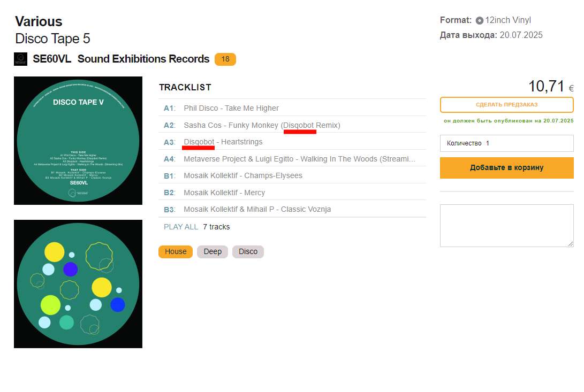The image size is (584, 392).
Task: Open the colorful circles back cover image
Action: [x=78, y=284]
